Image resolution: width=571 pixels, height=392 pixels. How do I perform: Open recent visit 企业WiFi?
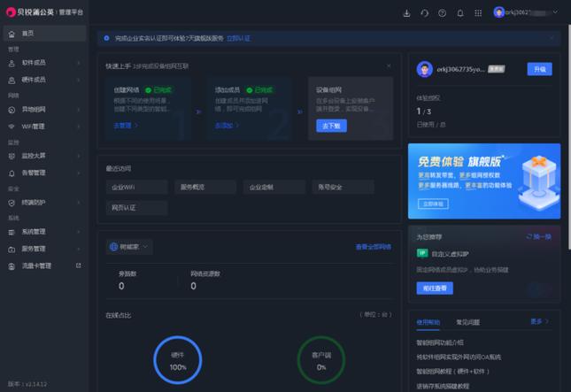click(137, 187)
